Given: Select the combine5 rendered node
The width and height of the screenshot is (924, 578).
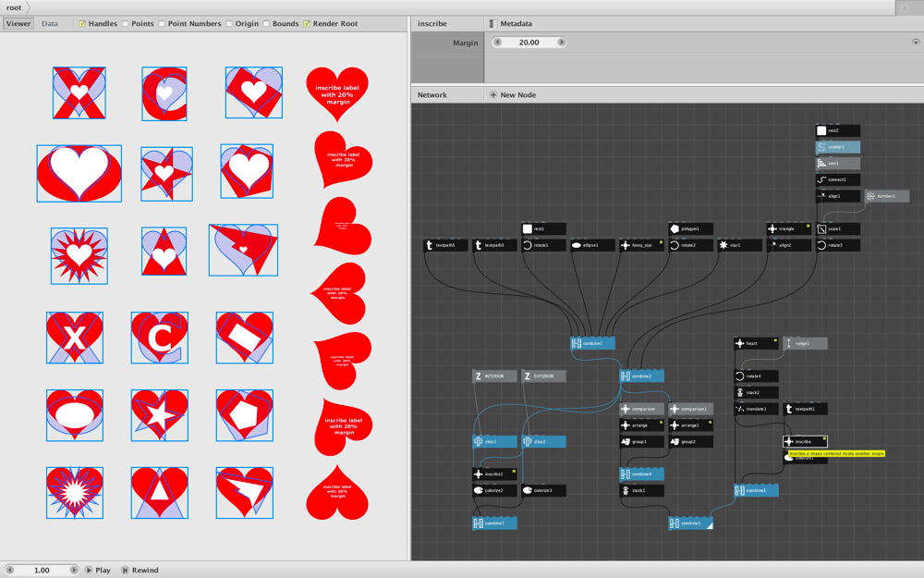Looking at the screenshot, I should [x=690, y=523].
